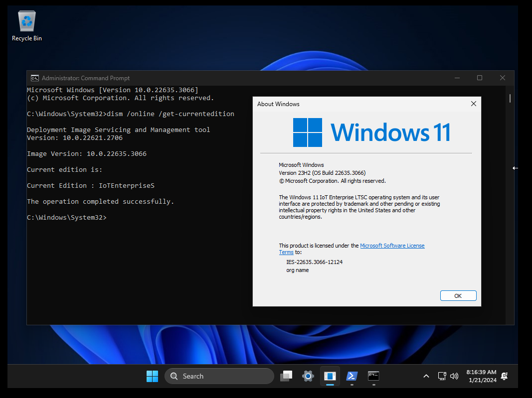Open the clock showing 8:16:39 AM
Image resolution: width=532 pixels, height=398 pixels.
[481, 372]
